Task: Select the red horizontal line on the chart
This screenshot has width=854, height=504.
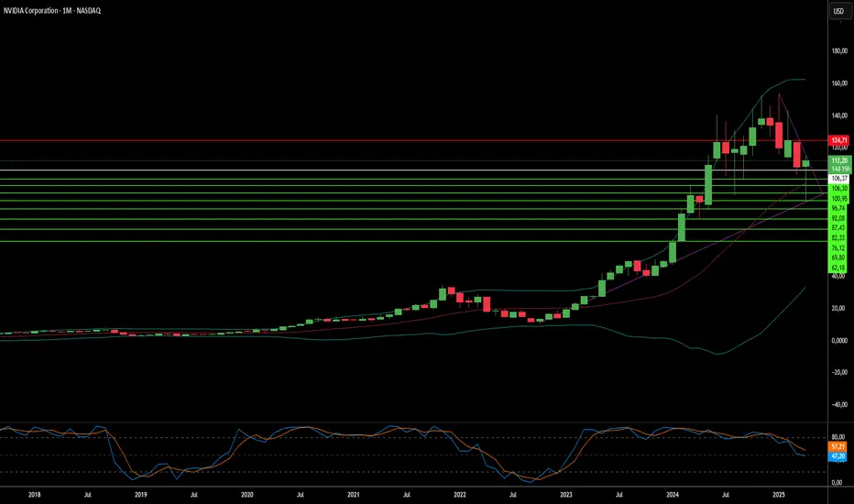Action: point(414,140)
